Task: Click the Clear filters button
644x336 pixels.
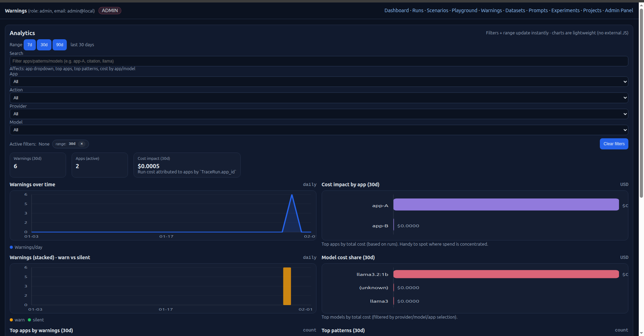Action: [x=614, y=144]
